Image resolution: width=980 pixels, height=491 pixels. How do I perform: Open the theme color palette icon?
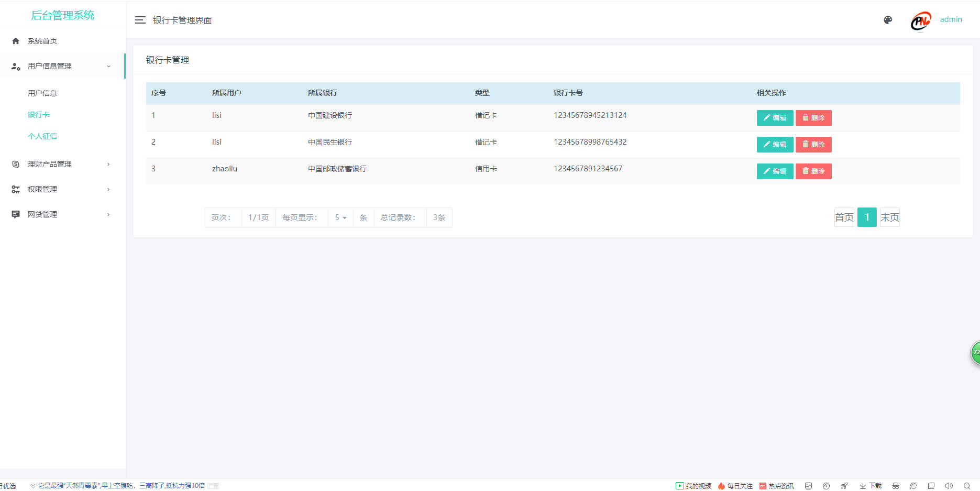pyautogui.click(x=888, y=20)
